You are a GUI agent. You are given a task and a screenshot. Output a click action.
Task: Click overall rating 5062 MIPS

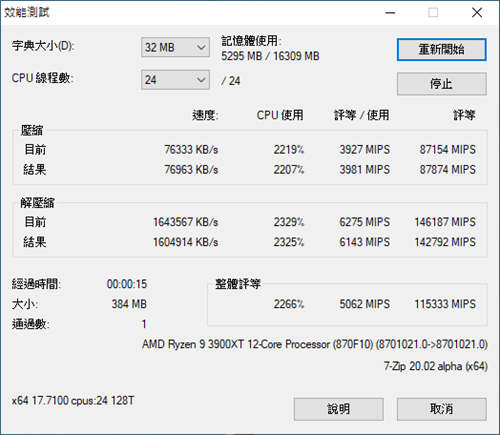coord(365,304)
